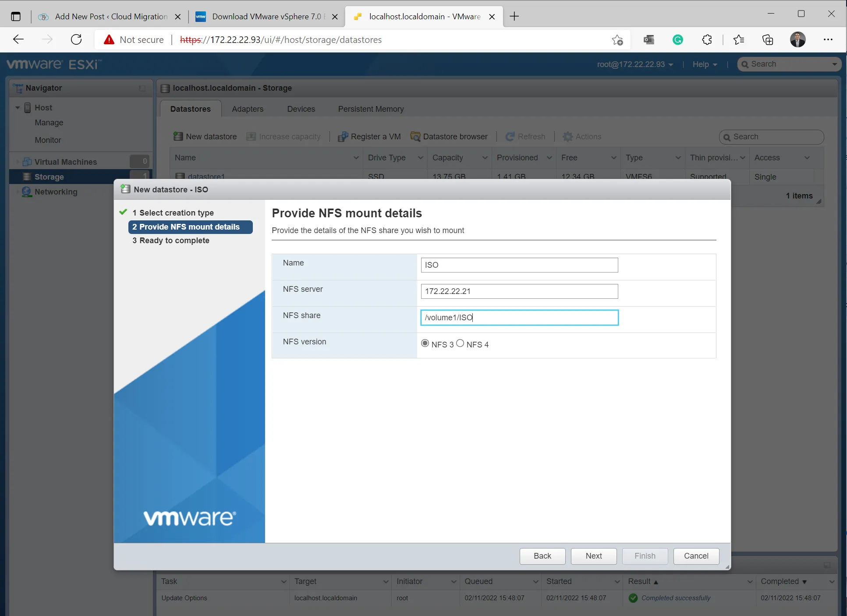The image size is (847, 616).
Task: Go to step 3 Ready to complete
Action: (171, 241)
